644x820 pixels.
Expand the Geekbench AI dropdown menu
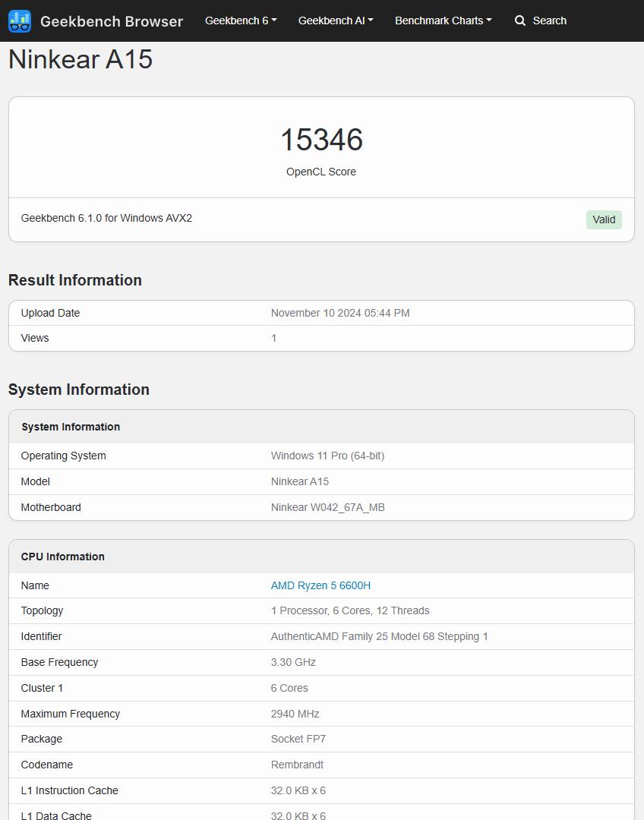[336, 20]
